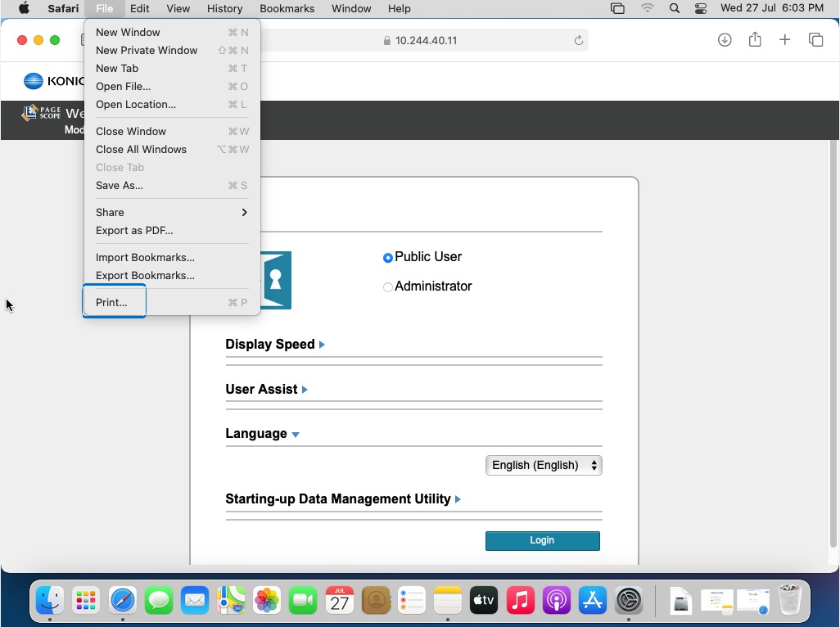Open the Share icon in Safari toolbar
The height and width of the screenshot is (627, 840).
point(755,40)
